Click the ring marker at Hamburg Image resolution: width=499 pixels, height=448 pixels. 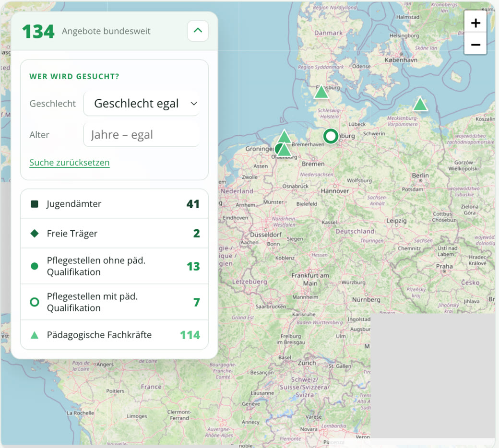point(331,136)
